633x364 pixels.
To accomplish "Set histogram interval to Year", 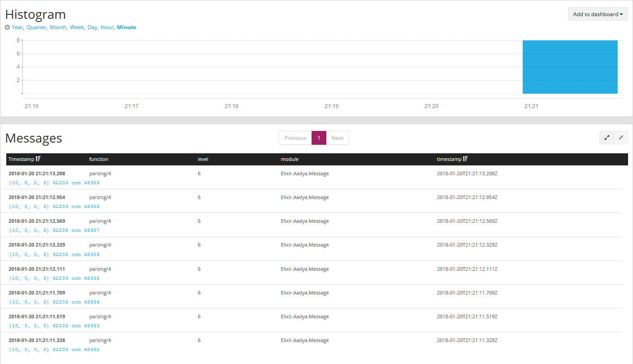I will pos(17,27).
